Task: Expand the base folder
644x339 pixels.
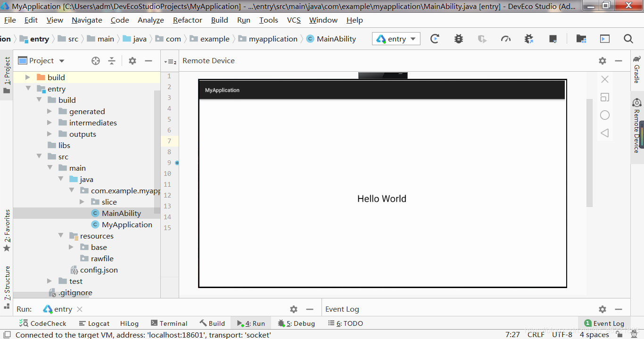Action: click(x=71, y=247)
